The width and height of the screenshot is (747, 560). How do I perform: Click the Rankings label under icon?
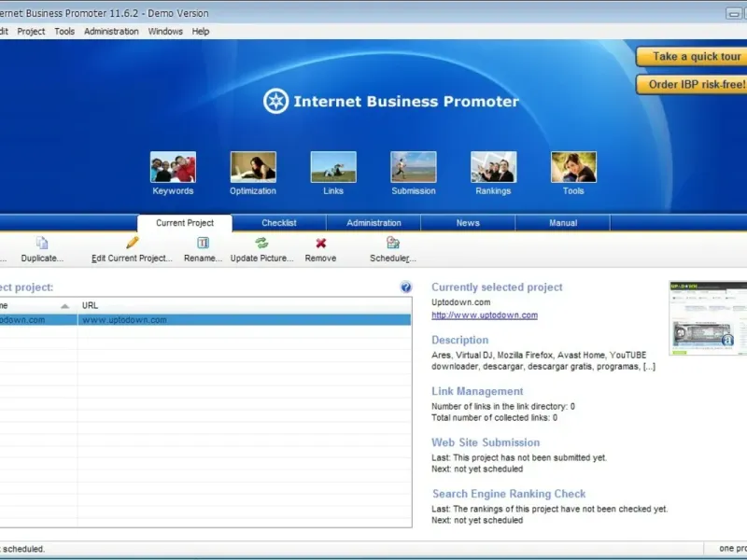[493, 191]
